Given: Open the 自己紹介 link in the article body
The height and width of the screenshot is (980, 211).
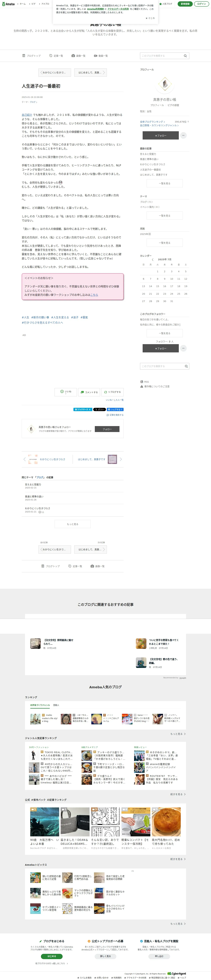Looking at the screenshot, I should click(27, 115).
